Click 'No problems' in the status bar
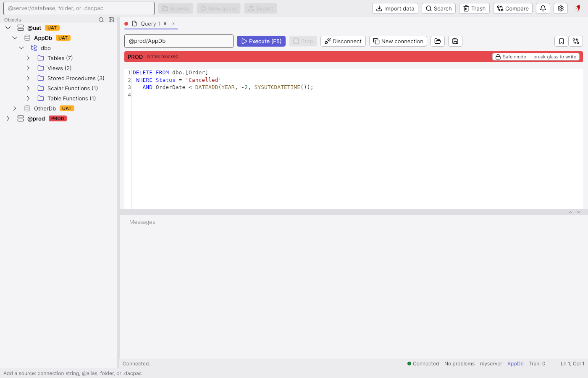588x378 pixels. pos(459,364)
